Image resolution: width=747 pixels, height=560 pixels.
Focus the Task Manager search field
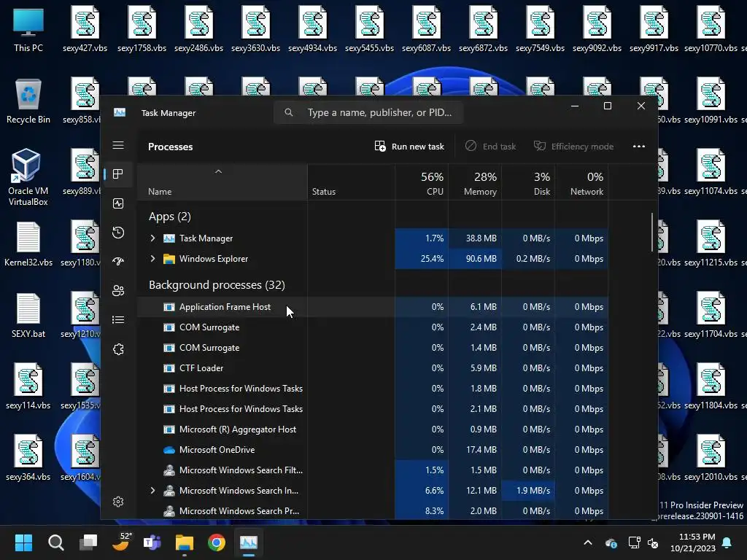pos(368,112)
